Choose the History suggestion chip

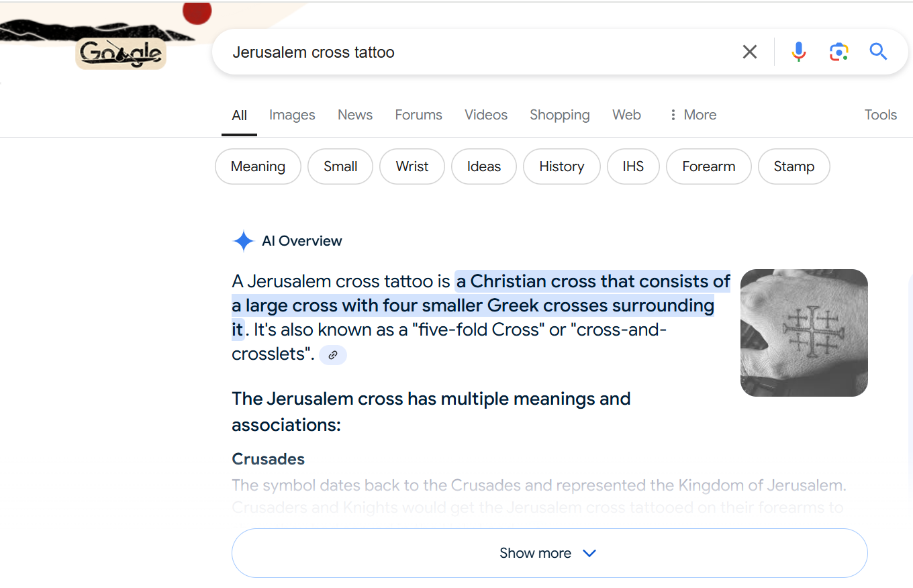(x=561, y=166)
